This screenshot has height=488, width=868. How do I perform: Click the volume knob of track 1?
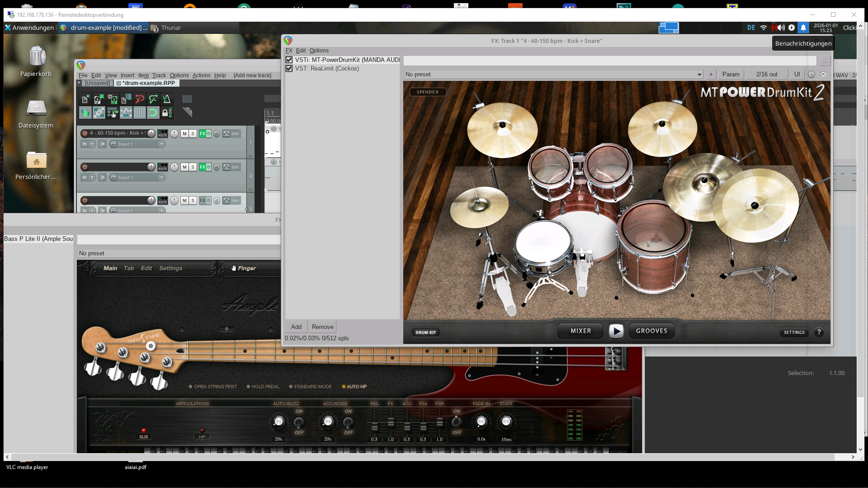pos(151,133)
